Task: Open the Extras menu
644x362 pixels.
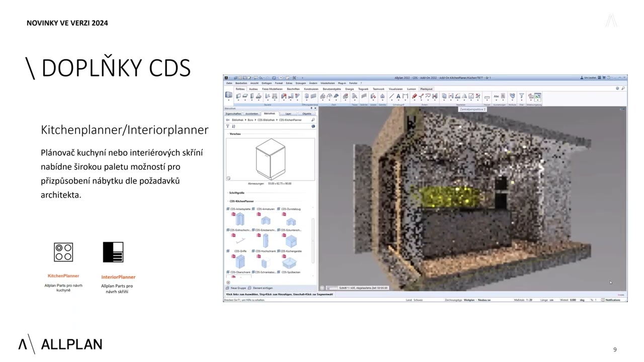Action: pos(289,83)
